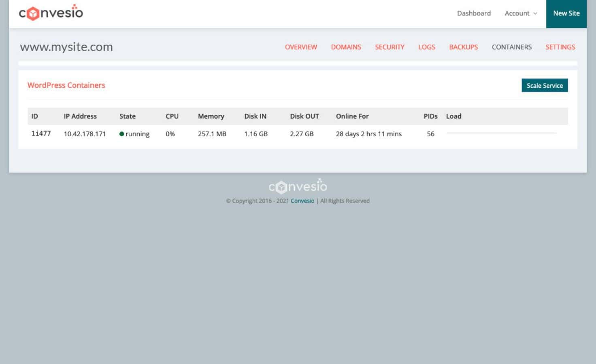
Task: Click the WordPress Containers heading
Action: [x=66, y=85]
